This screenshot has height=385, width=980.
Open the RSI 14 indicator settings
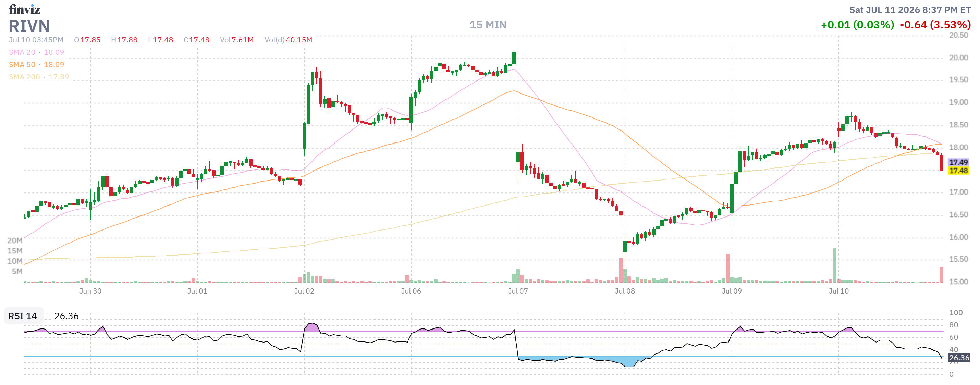tap(23, 316)
